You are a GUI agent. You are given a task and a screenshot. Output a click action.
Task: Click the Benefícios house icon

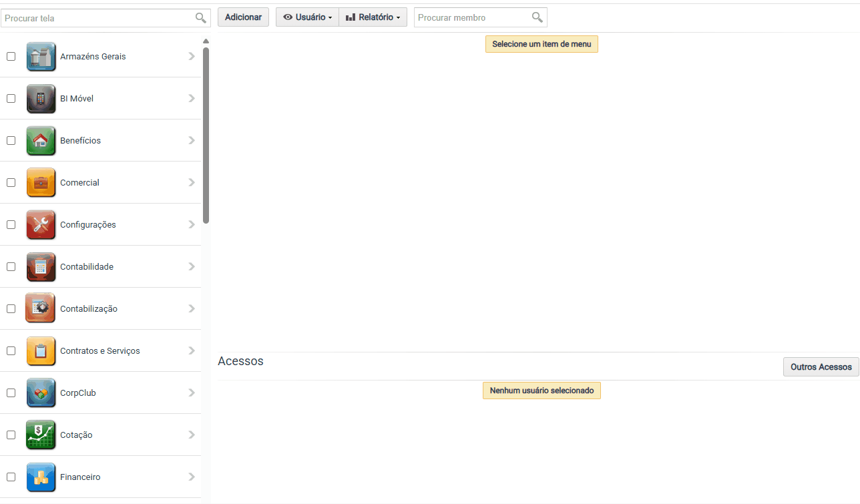click(41, 141)
